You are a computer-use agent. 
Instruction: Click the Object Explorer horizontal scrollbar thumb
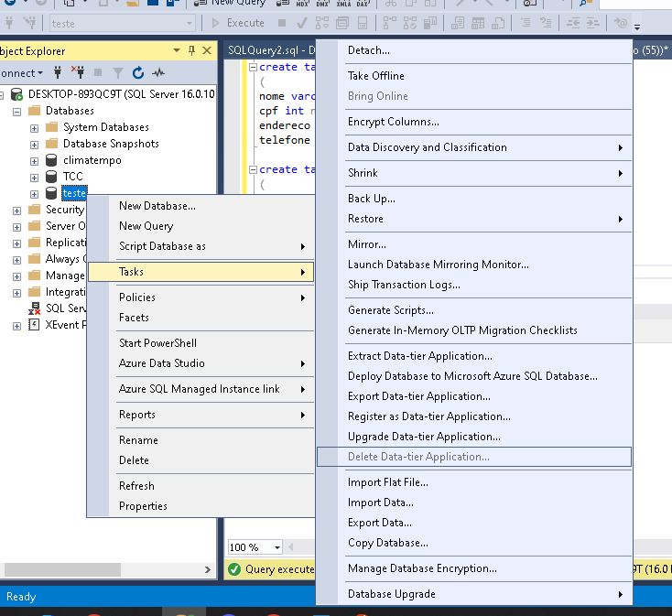(62, 569)
